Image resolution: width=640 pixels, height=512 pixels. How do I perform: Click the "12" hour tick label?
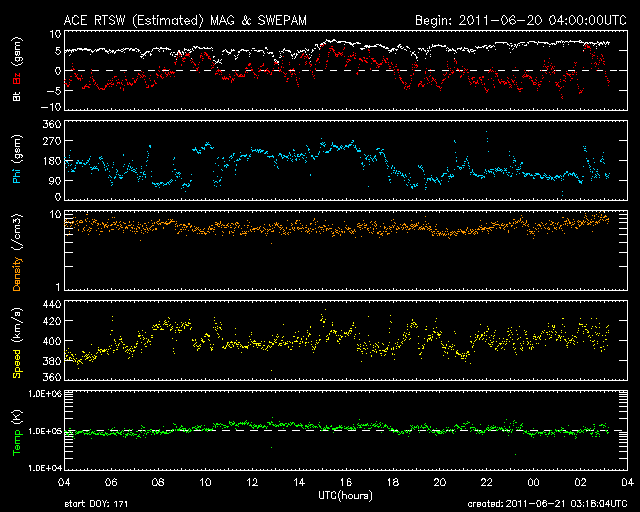[252, 483]
